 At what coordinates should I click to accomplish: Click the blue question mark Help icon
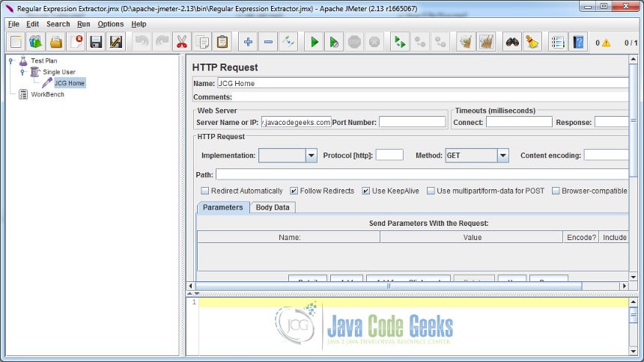click(578, 42)
